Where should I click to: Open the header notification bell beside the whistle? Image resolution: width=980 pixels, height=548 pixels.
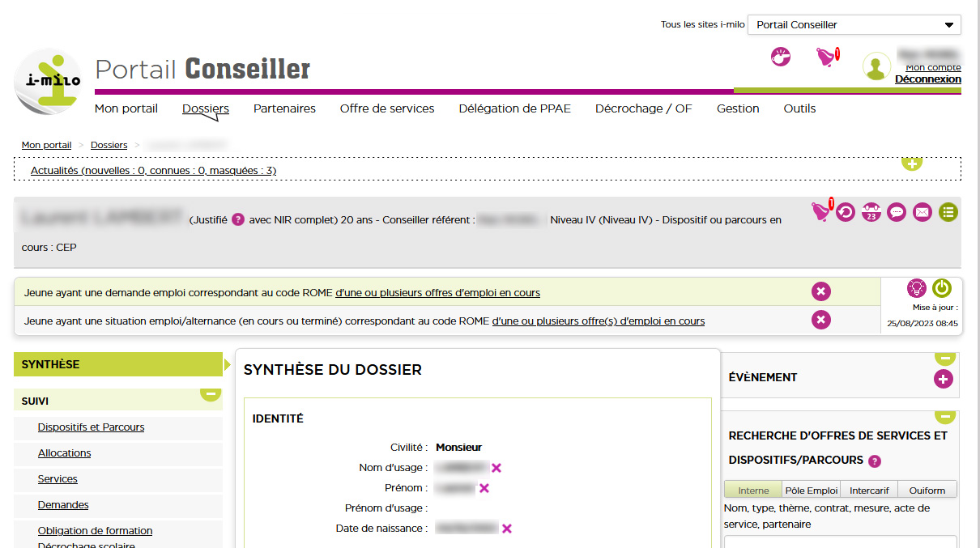[827, 57]
